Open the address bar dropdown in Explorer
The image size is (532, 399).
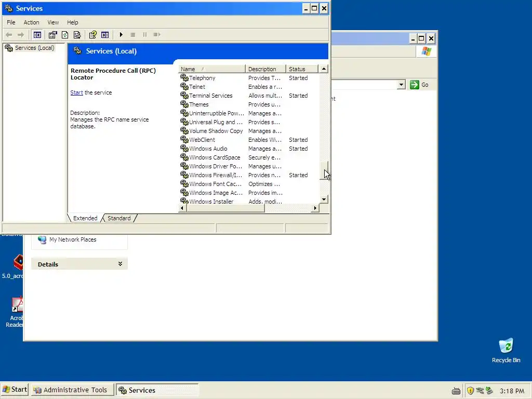click(x=401, y=85)
